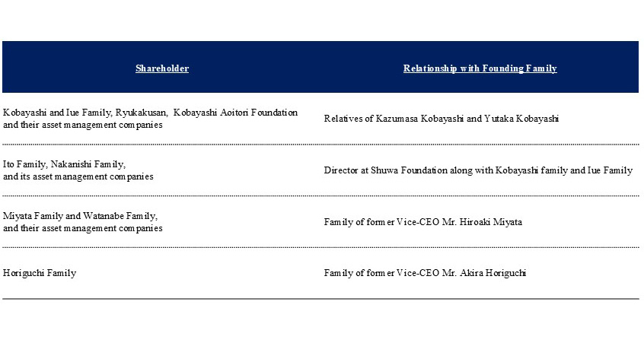Click the Relationship with Founding Family header

tap(480, 68)
